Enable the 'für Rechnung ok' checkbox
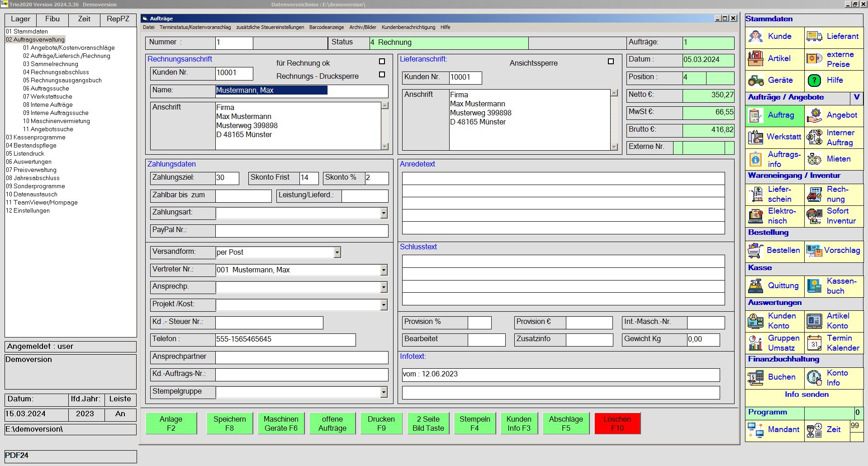 [382, 62]
